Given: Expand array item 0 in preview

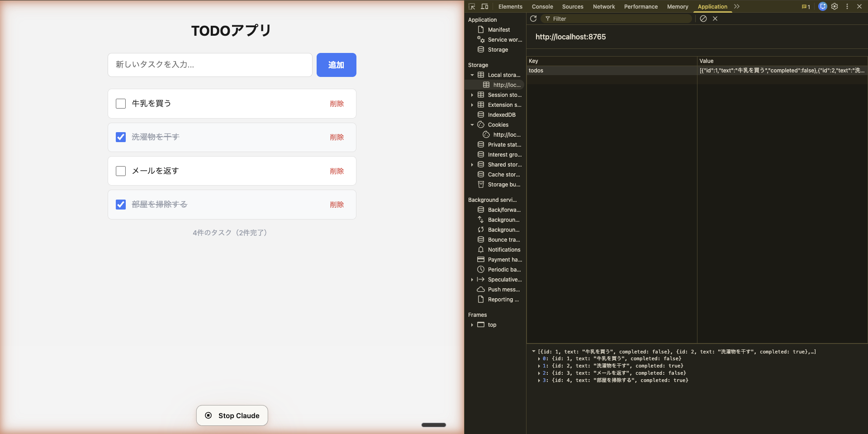Looking at the screenshot, I should [x=539, y=359].
